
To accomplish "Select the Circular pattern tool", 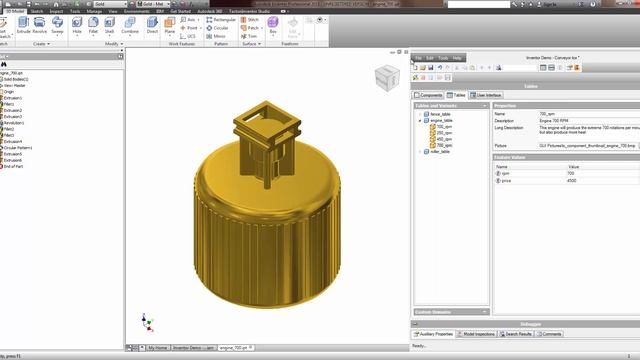I will pos(217,28).
